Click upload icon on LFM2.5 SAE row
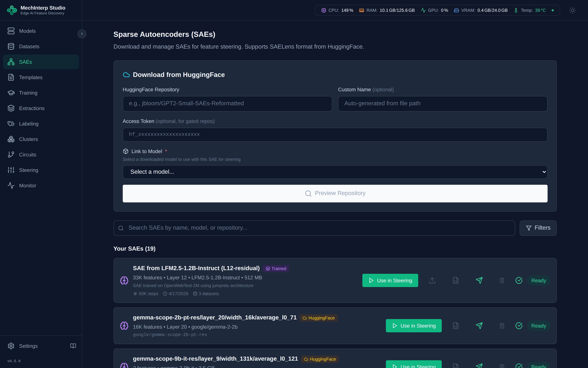Viewport: 588px width, 368px height. point(432,280)
